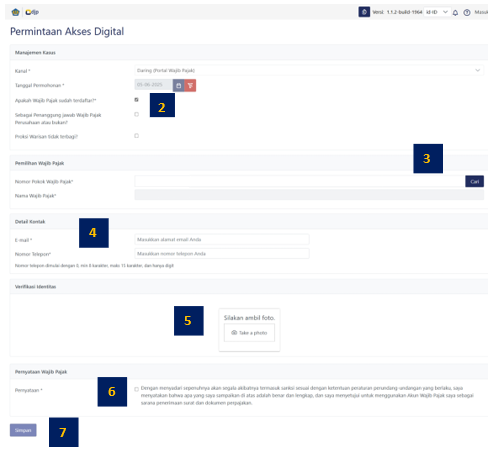The image size is (499, 455).
Task: Focus the Nomor Pokok Wajib Pajak field
Action: [300, 181]
